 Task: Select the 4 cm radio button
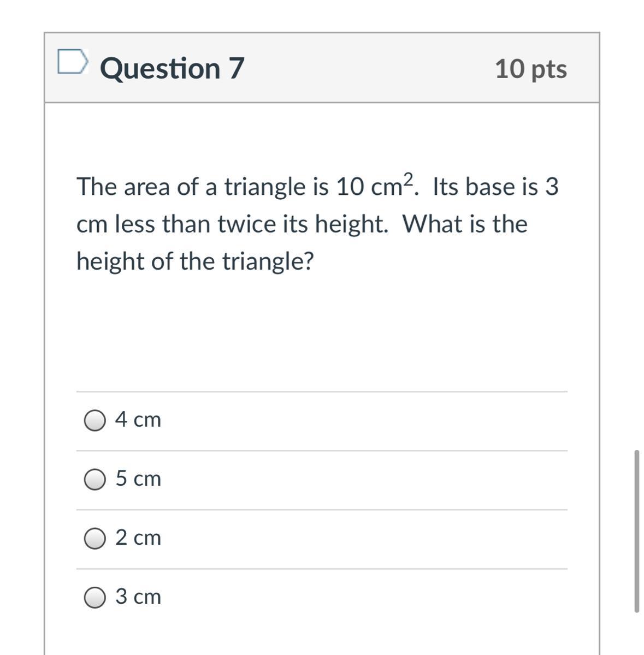point(95,420)
